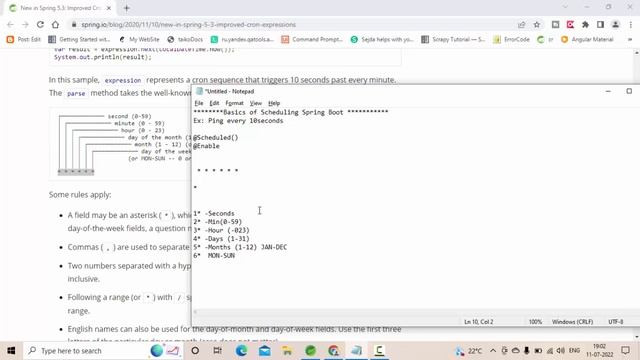The image size is (640, 360).
Task: Open Chrome home page via house icon
Action: point(55,24)
